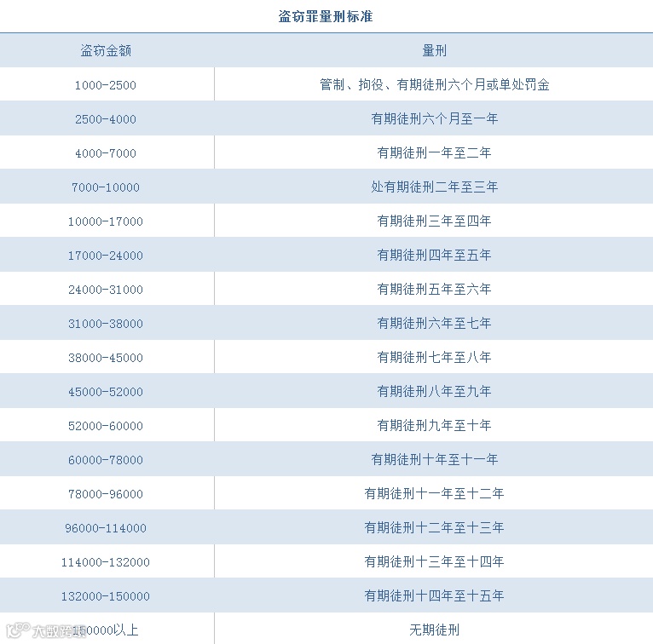The height and width of the screenshot is (644, 653).
Task: Select 有期徒刑九年至十年 sentence cell
Action: tap(435, 426)
